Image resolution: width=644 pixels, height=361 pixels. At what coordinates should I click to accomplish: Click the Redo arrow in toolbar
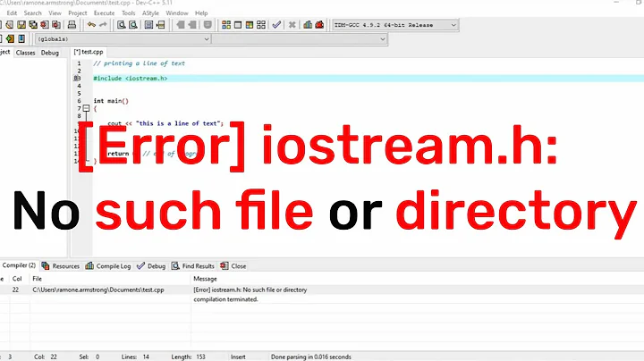pos(105,25)
